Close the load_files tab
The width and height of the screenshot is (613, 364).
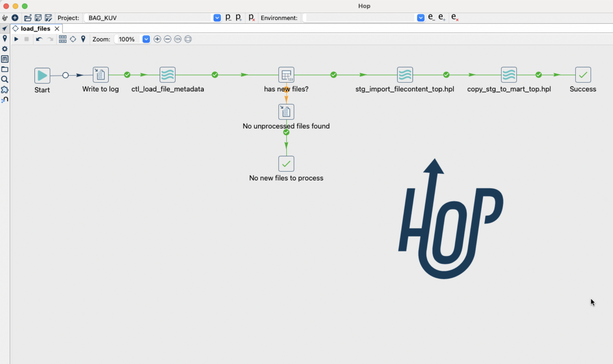click(x=57, y=28)
